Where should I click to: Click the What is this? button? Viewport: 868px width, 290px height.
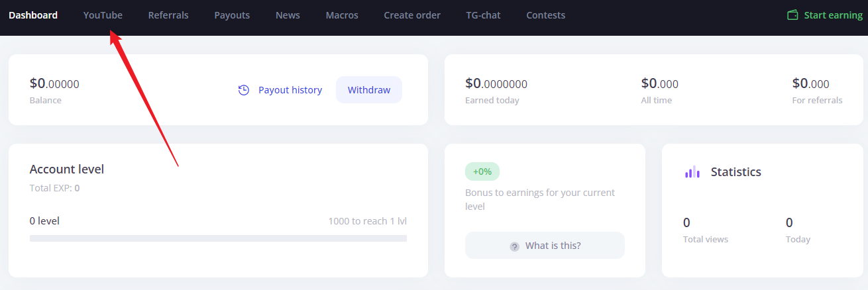[545, 246]
